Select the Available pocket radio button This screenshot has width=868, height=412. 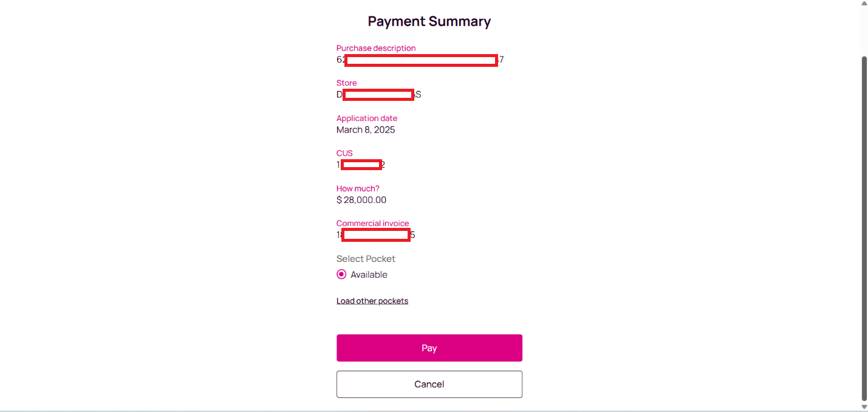341,275
